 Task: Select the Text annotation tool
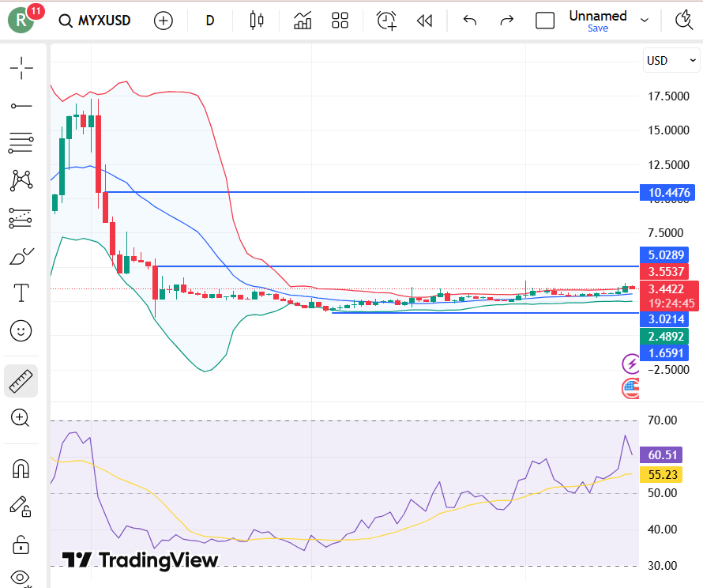(x=21, y=292)
